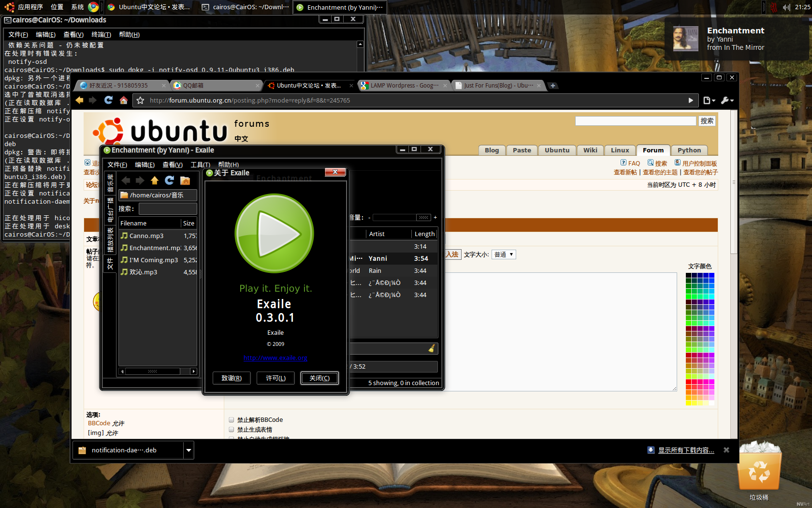This screenshot has height=508, width=812.
Task: Click the volume speaker icon in top panel
Action: (786, 7)
